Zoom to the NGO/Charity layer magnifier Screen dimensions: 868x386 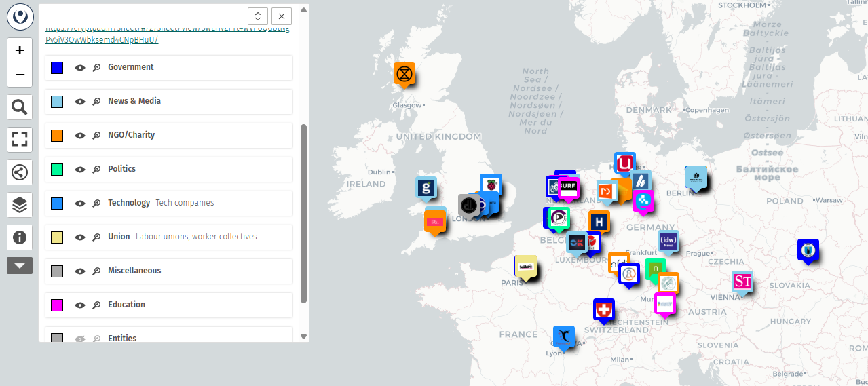96,135
